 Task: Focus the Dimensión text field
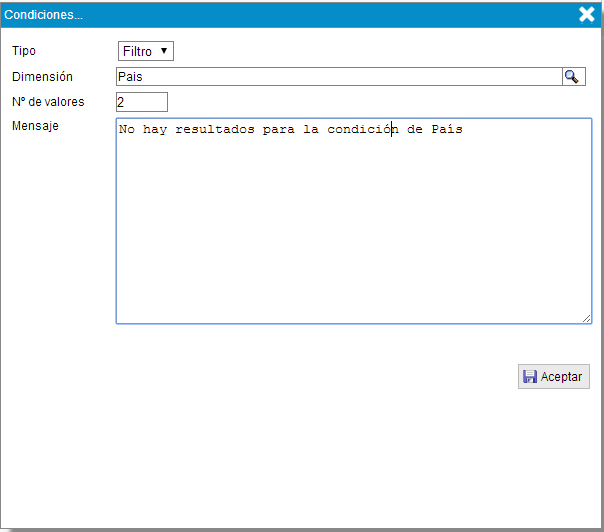coord(340,77)
